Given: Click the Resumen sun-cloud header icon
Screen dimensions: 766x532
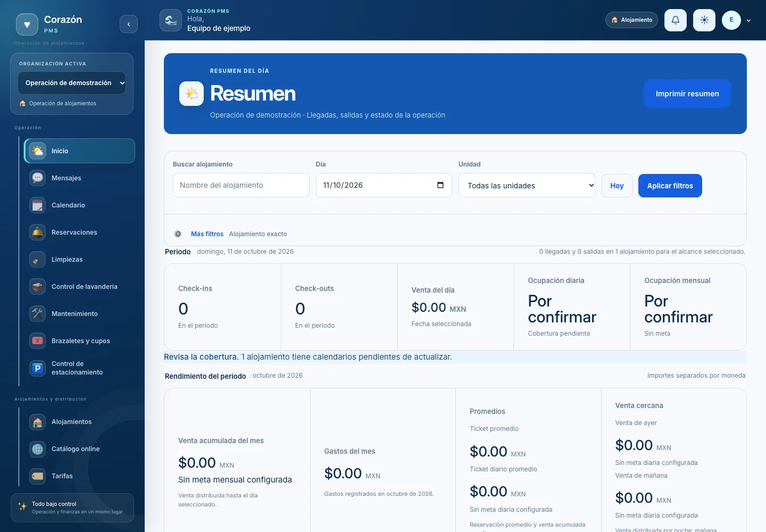Looking at the screenshot, I should click(191, 94).
